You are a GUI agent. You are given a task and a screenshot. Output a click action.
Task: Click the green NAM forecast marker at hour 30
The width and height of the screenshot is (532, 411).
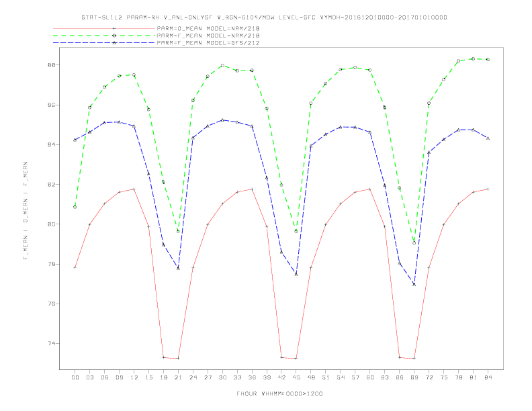(x=222, y=65)
